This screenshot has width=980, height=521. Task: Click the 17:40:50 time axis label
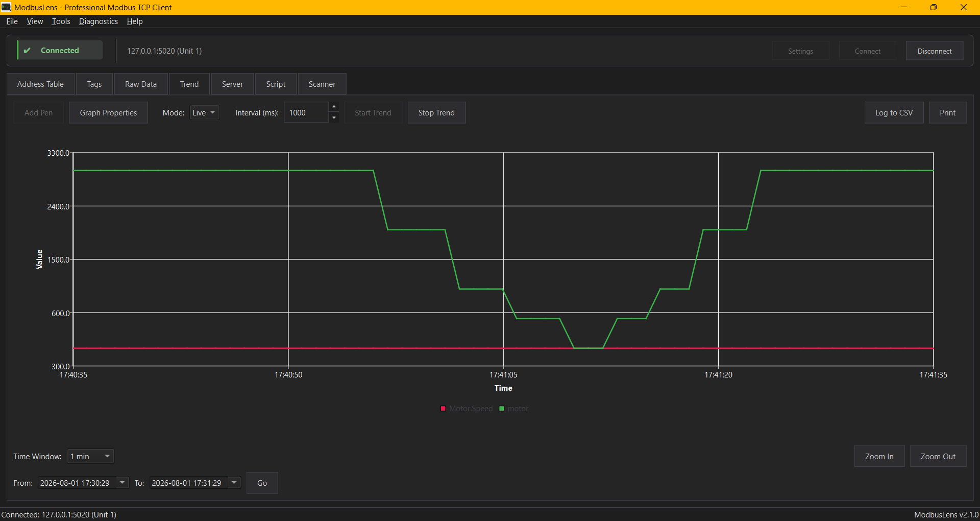pos(288,375)
